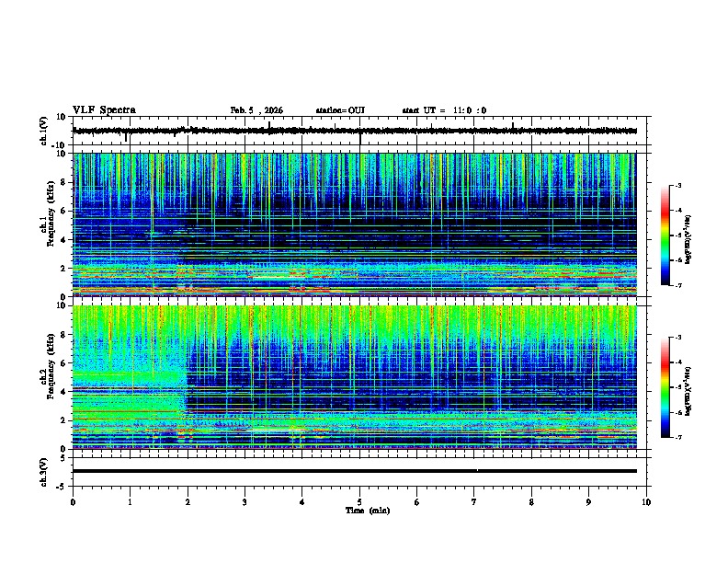Click inside the ch.2 spectrogram panel
This screenshot has width=728, height=563.
click(355, 377)
